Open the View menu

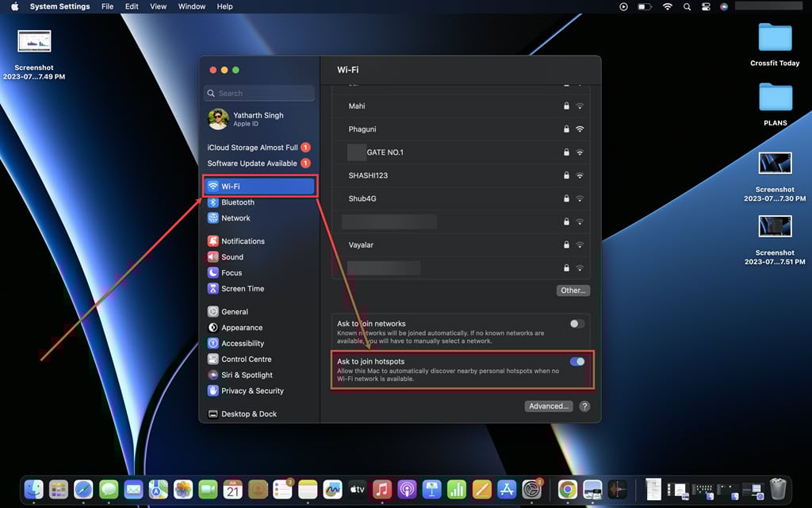click(x=158, y=6)
